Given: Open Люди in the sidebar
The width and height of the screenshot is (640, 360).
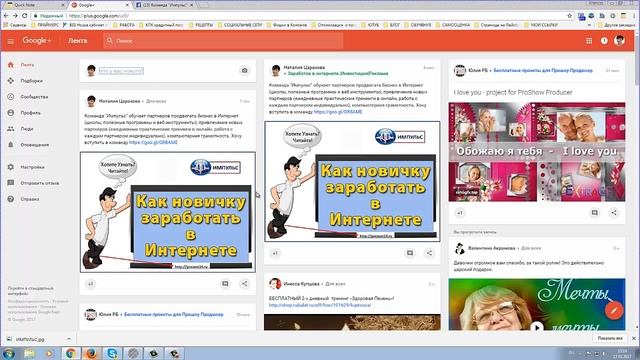Looking at the screenshot, I should tap(27, 129).
